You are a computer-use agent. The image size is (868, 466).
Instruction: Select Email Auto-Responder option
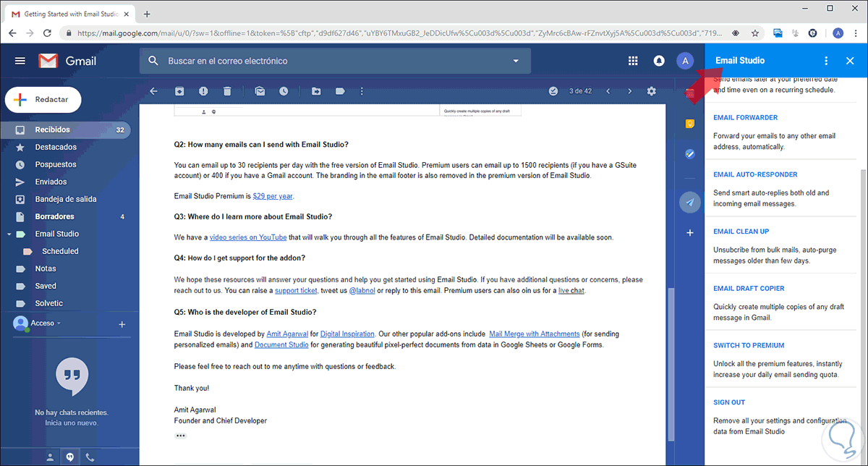pos(755,174)
